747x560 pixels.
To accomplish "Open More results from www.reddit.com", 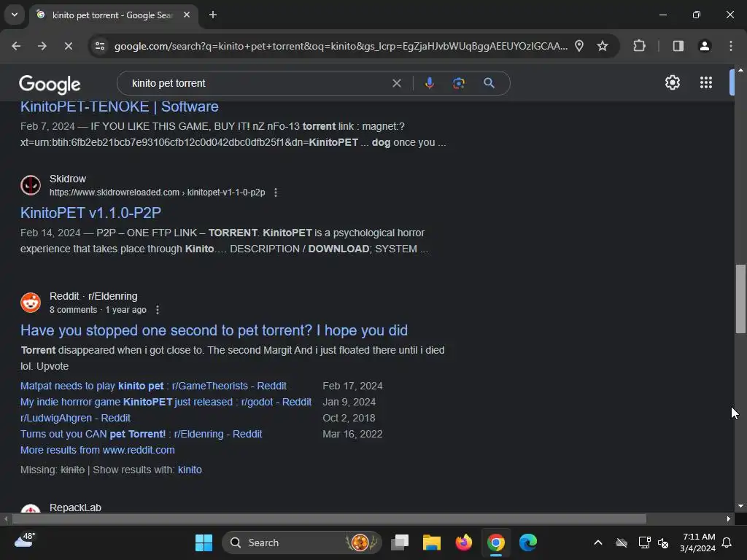I will 98,450.
